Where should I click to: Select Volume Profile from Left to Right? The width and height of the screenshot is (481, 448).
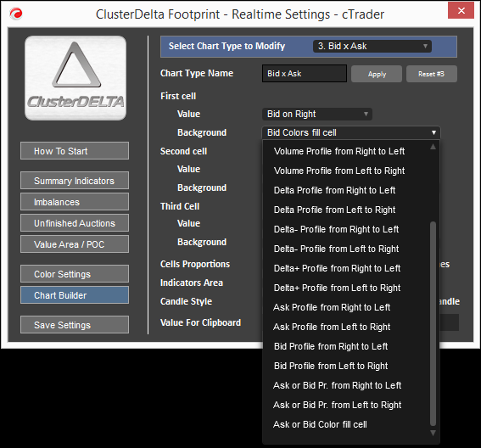(346, 171)
